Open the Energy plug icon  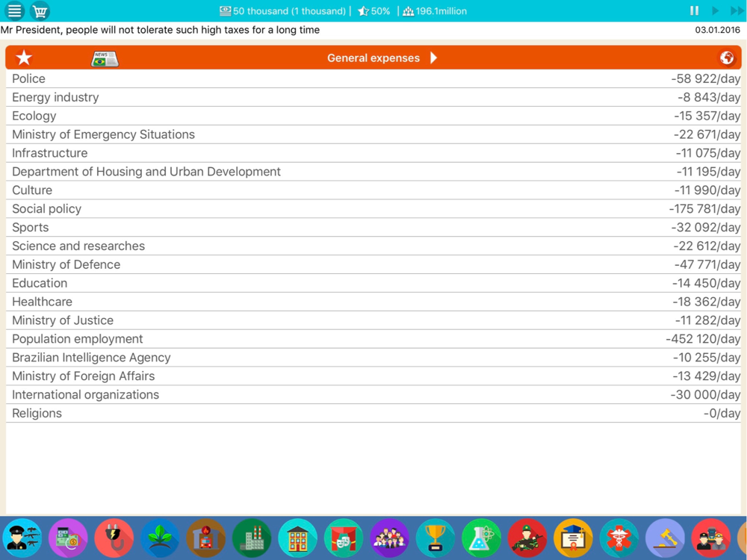(114, 538)
